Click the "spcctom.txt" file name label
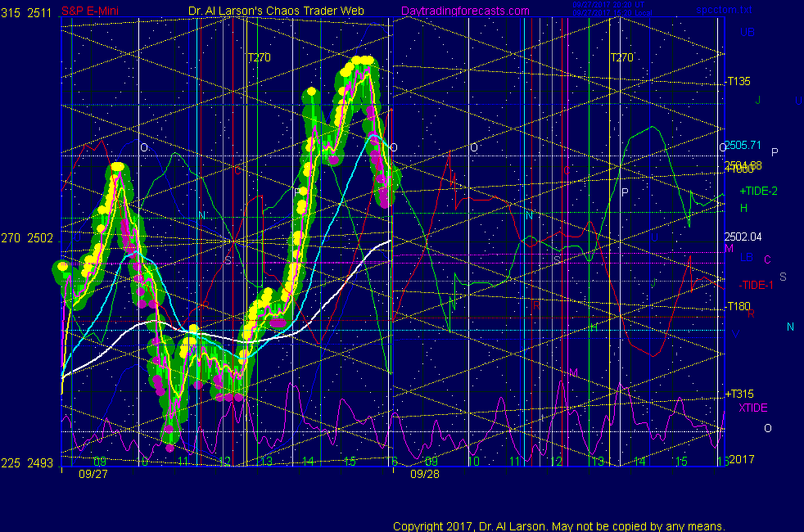Screen dimensions: 804x532 tap(724, 10)
